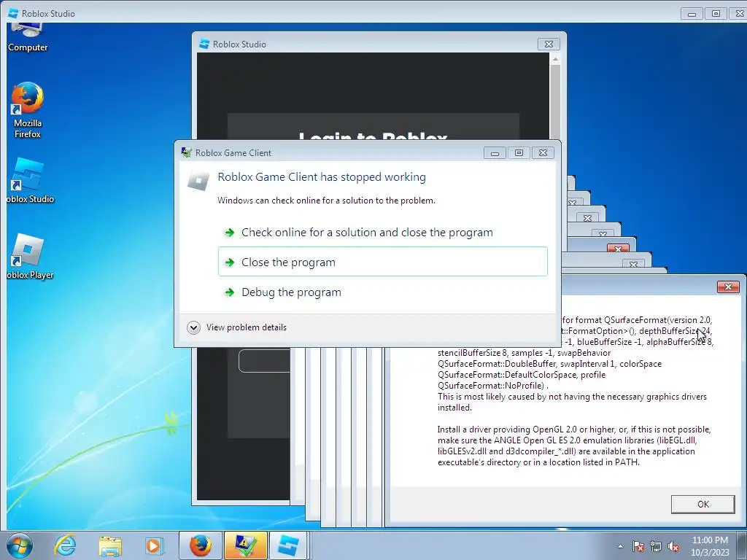Maximize the Roblox Game Client dialog
The image size is (747, 560).
point(519,153)
